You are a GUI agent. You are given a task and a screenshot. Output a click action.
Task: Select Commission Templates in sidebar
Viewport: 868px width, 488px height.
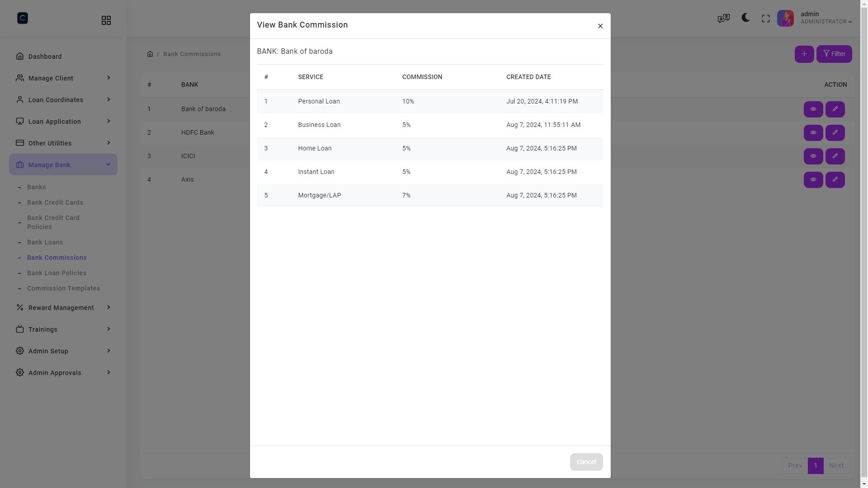point(64,288)
